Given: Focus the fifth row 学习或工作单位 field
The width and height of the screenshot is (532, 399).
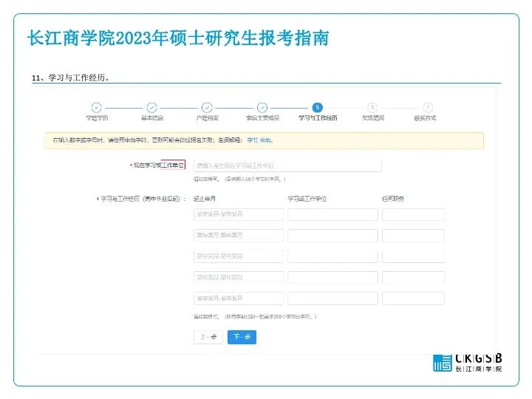Looking at the screenshot, I should click(332, 299).
